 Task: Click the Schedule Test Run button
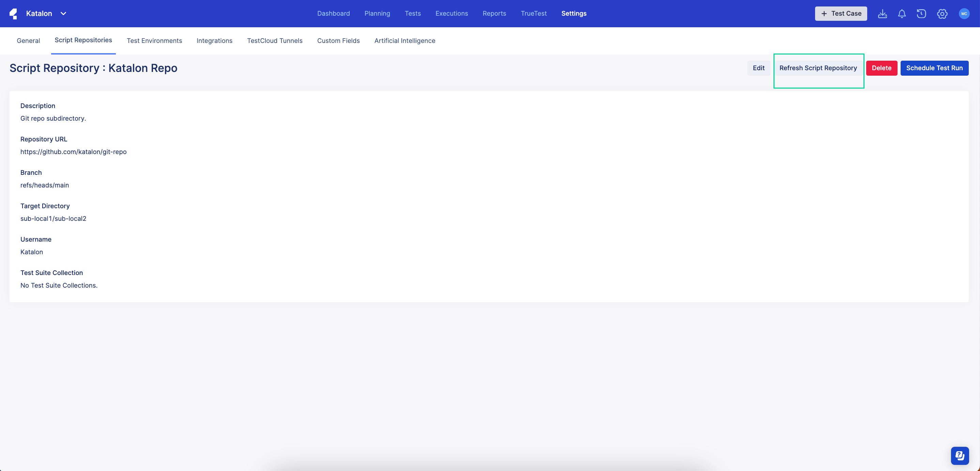[x=935, y=67]
